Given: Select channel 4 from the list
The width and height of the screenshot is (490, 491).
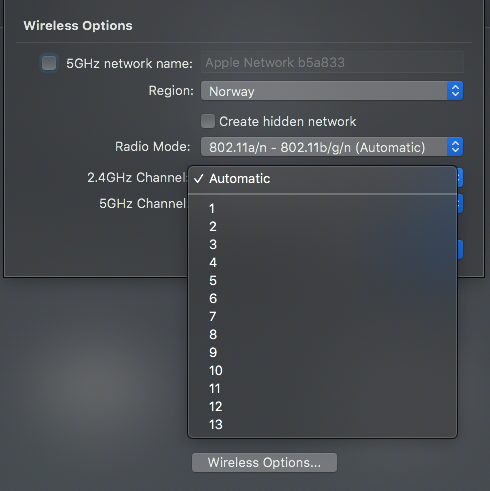Looking at the screenshot, I should (322, 263).
